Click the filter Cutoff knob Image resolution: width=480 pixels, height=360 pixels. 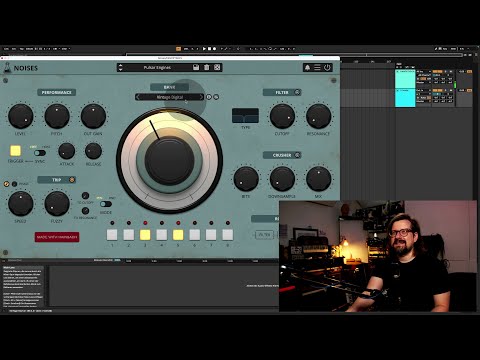click(282, 116)
